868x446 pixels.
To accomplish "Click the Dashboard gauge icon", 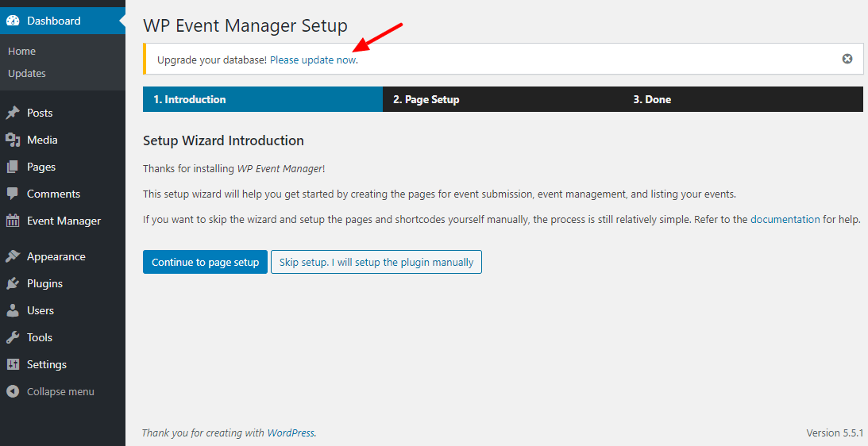I will point(13,21).
